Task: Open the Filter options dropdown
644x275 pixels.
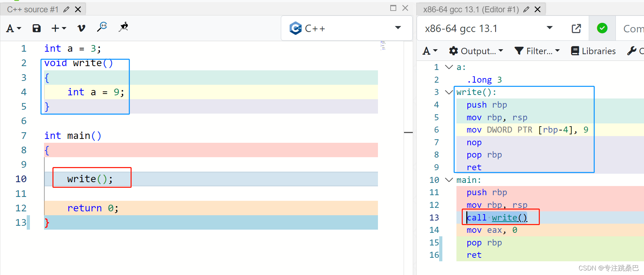Action: pos(537,51)
